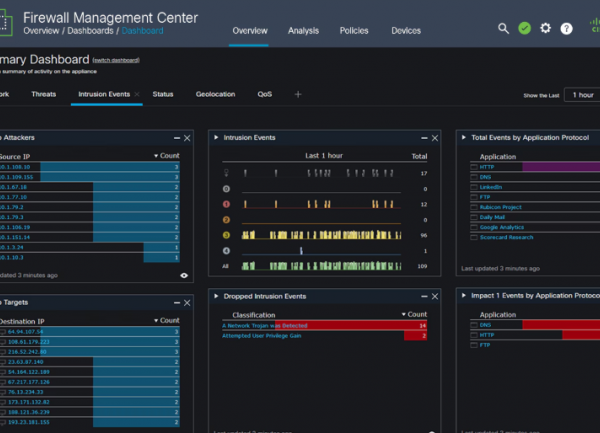Check the Rubicon Project checkbox

(474, 207)
